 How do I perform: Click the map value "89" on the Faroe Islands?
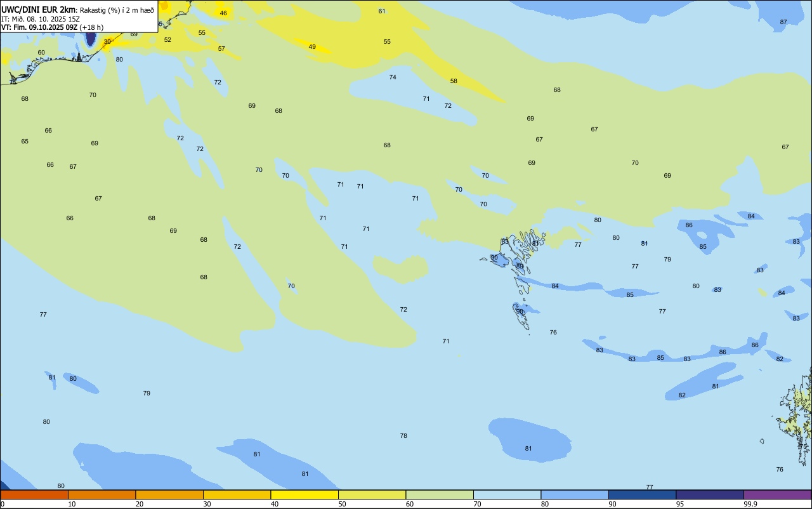click(x=520, y=266)
